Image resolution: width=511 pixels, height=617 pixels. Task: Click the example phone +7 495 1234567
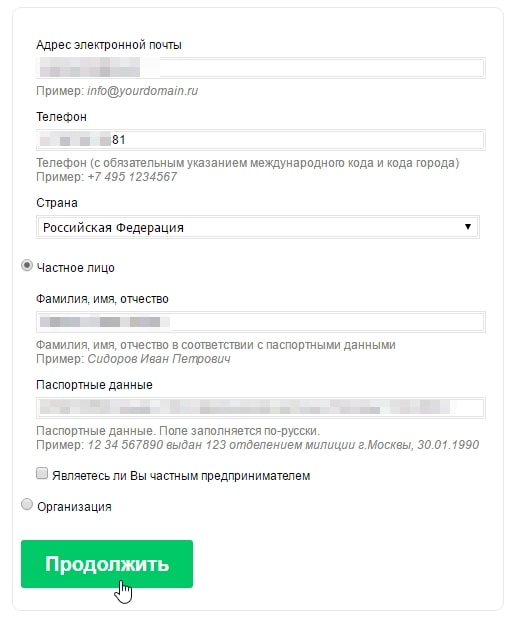132,177
